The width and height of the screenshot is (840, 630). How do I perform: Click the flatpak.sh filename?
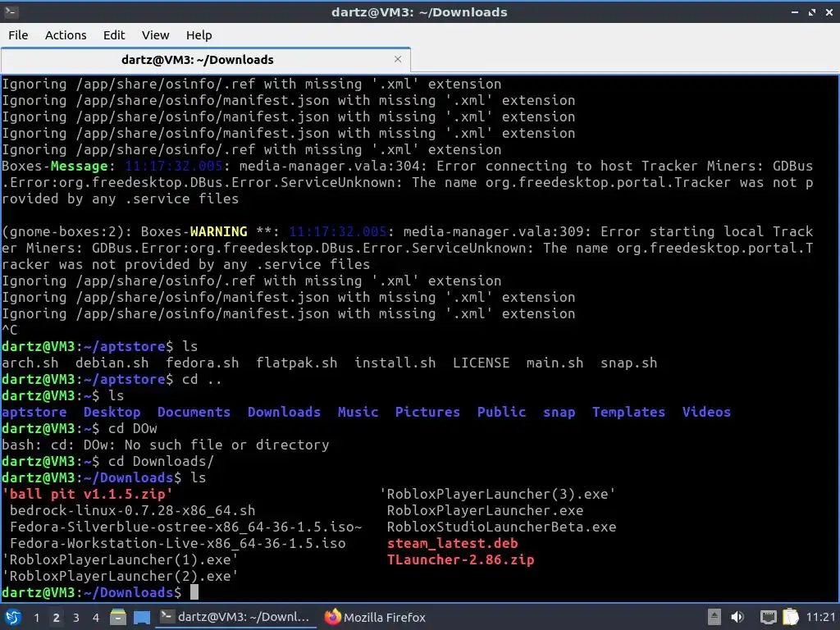pos(296,362)
